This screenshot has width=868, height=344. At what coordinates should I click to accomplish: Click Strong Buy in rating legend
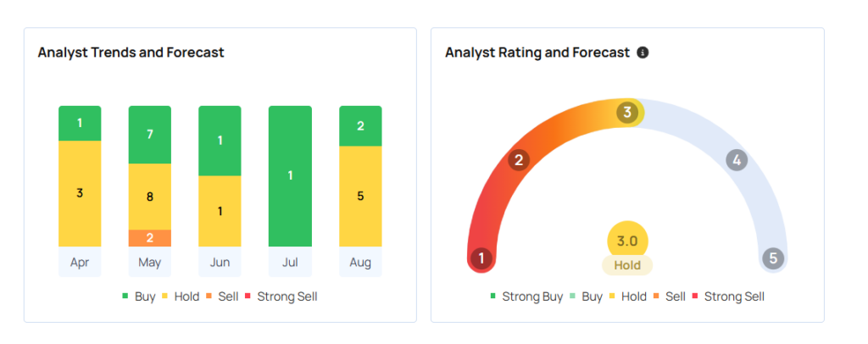(525, 297)
